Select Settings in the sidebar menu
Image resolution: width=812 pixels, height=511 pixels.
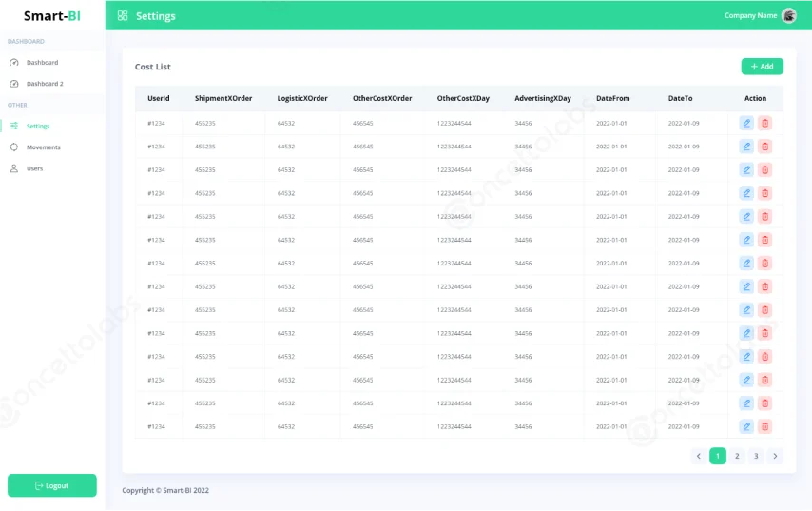[x=38, y=126]
